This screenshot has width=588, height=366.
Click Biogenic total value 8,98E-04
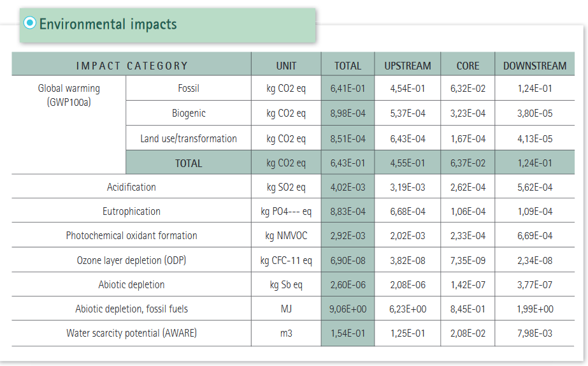348,113
